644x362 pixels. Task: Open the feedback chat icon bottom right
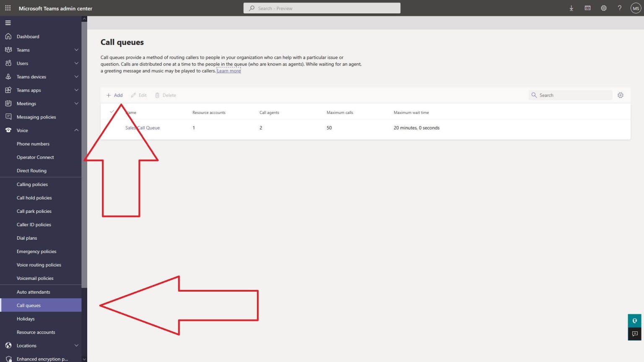coord(634,334)
